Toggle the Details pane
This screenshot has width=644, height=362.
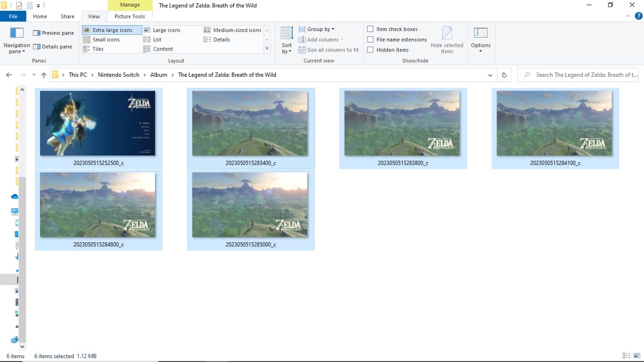(x=52, y=47)
